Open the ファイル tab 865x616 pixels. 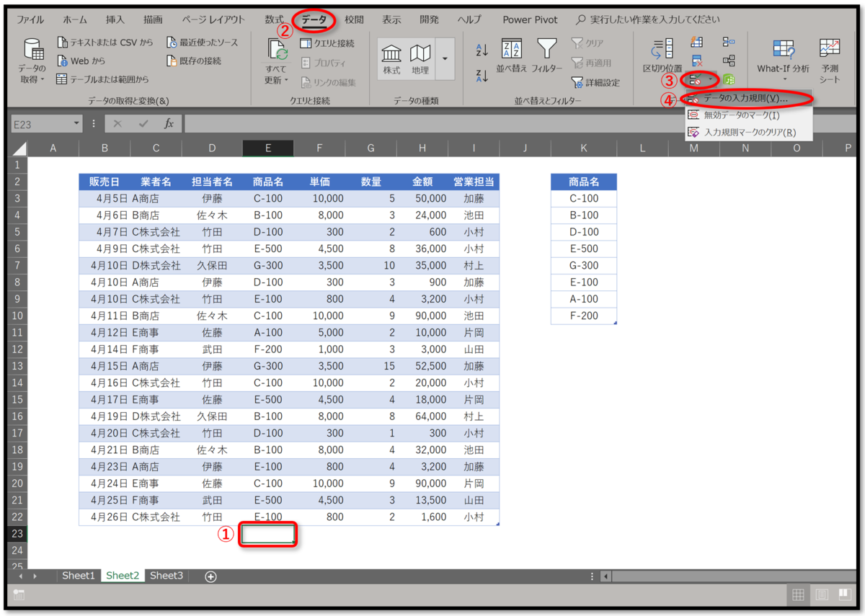pyautogui.click(x=30, y=20)
